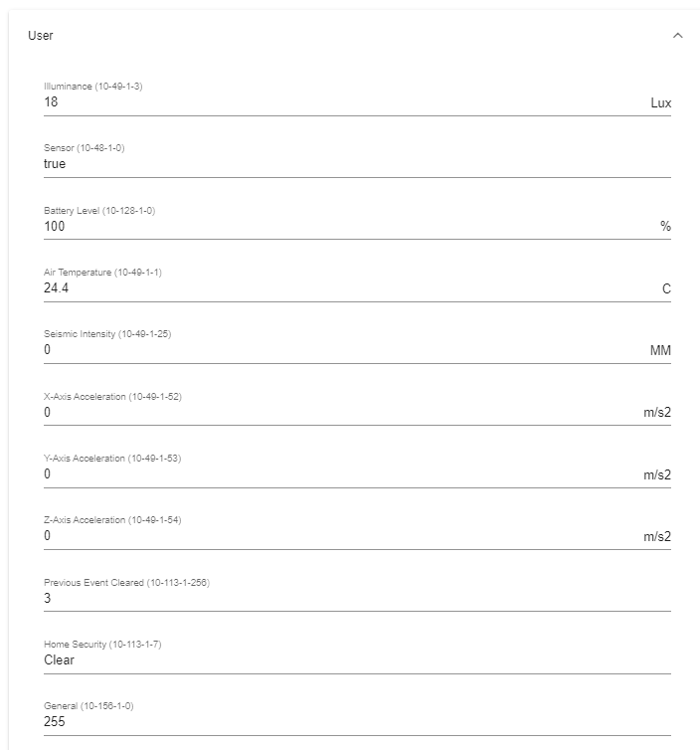Click the Home Security (10-113-1-7) label

click(x=102, y=645)
